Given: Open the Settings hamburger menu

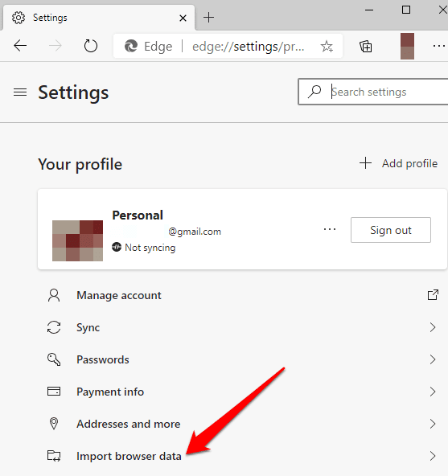Looking at the screenshot, I should 20,92.
